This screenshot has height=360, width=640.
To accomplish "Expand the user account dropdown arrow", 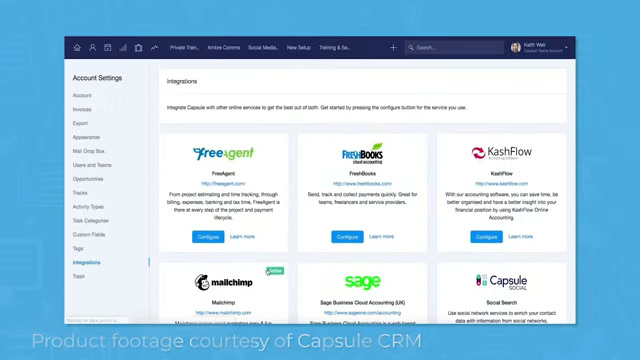I will tap(566, 48).
